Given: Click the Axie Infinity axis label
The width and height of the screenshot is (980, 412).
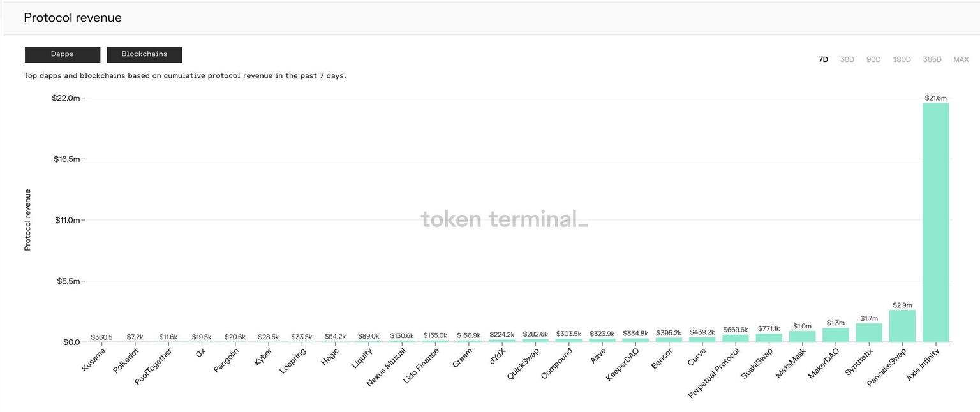Looking at the screenshot, I should point(923,365).
